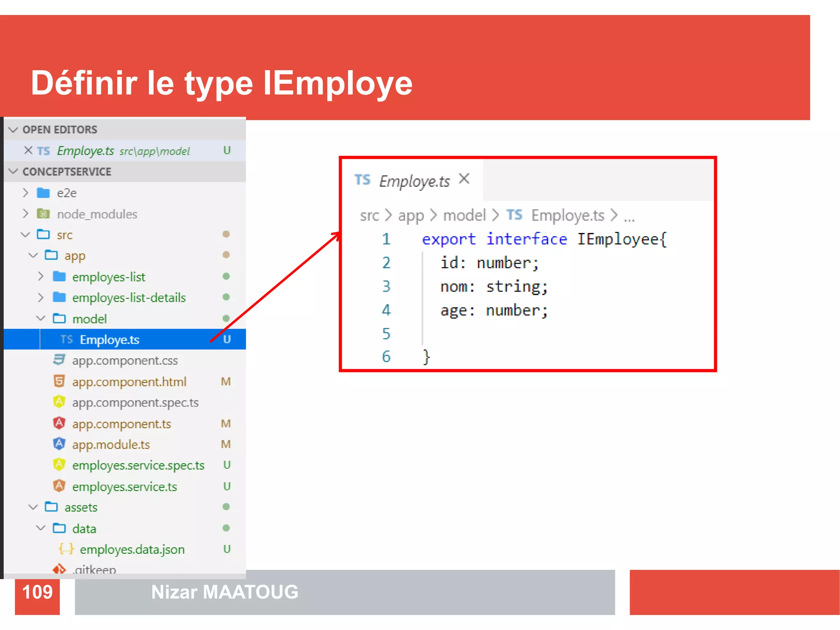Click the Employe.ts breadcrumb segment

[568, 215]
